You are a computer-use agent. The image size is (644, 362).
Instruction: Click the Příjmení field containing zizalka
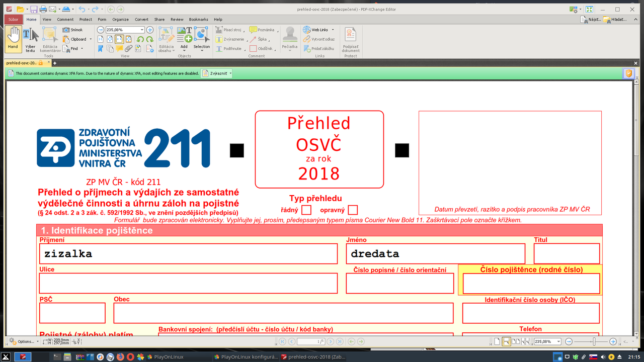click(x=188, y=254)
